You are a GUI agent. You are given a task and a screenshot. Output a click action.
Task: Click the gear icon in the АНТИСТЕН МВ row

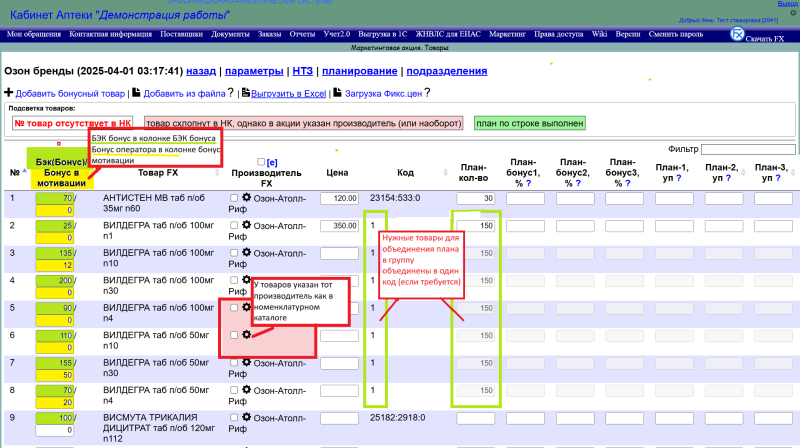pos(246,198)
